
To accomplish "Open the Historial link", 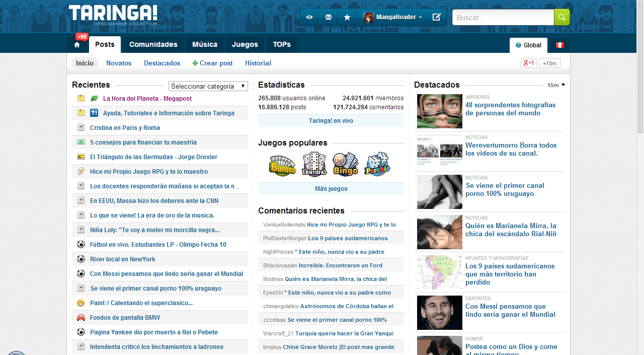I will (x=258, y=63).
